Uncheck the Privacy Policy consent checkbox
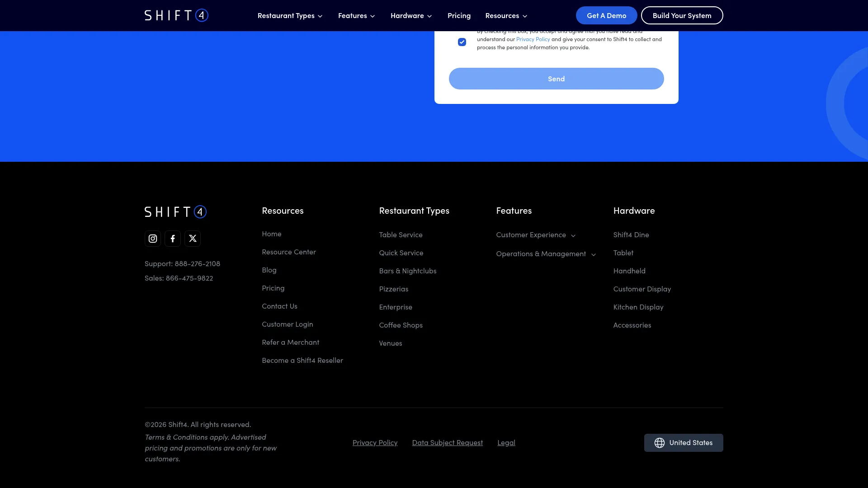Viewport: 868px width, 488px height. coord(462,42)
